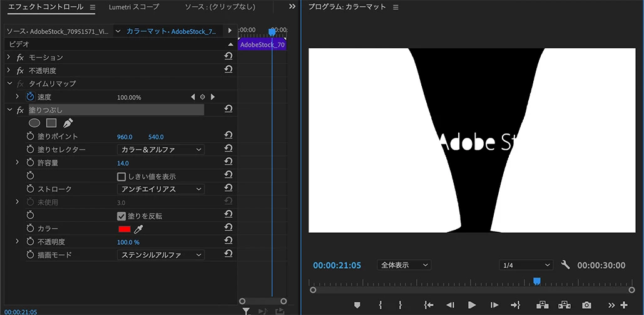Screen dimensions: 644x315
Task: Step back one frame
Action: (x=450, y=305)
